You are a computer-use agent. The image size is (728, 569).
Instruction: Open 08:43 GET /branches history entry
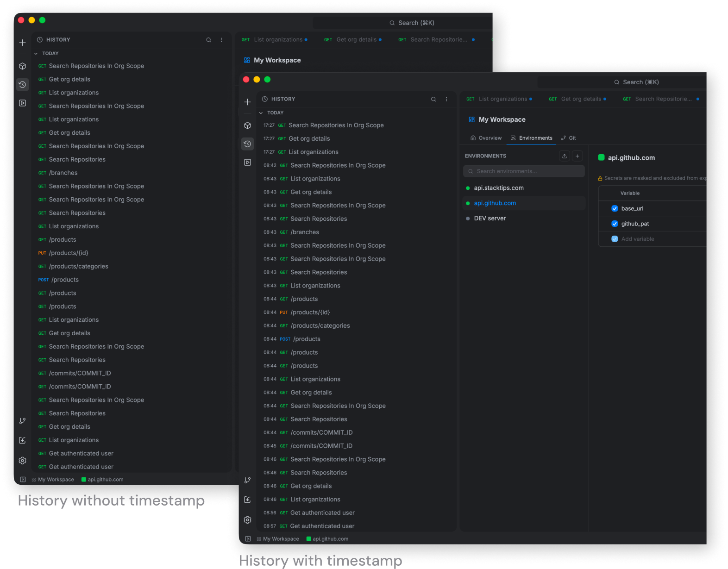[357, 232]
